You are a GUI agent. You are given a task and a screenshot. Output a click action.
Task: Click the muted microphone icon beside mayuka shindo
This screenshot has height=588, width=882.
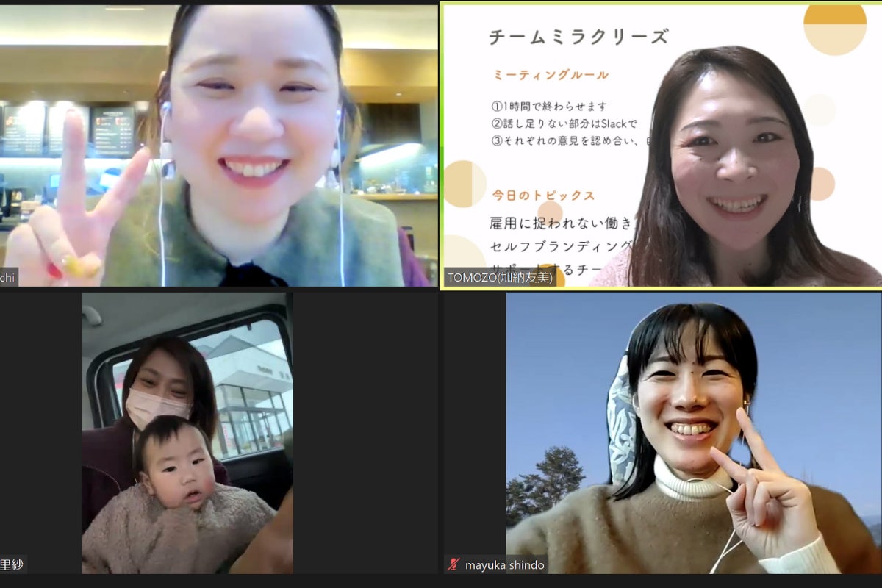(453, 565)
